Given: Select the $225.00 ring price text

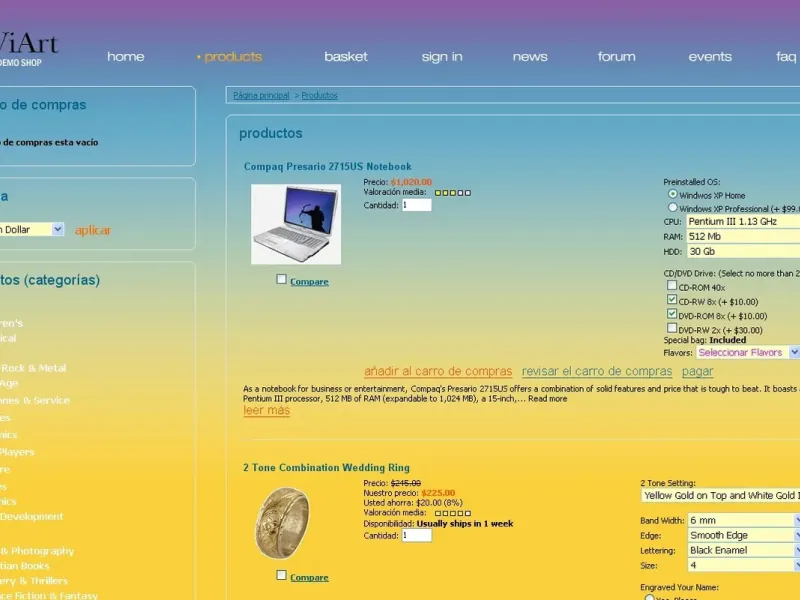Looking at the screenshot, I should (x=438, y=493).
